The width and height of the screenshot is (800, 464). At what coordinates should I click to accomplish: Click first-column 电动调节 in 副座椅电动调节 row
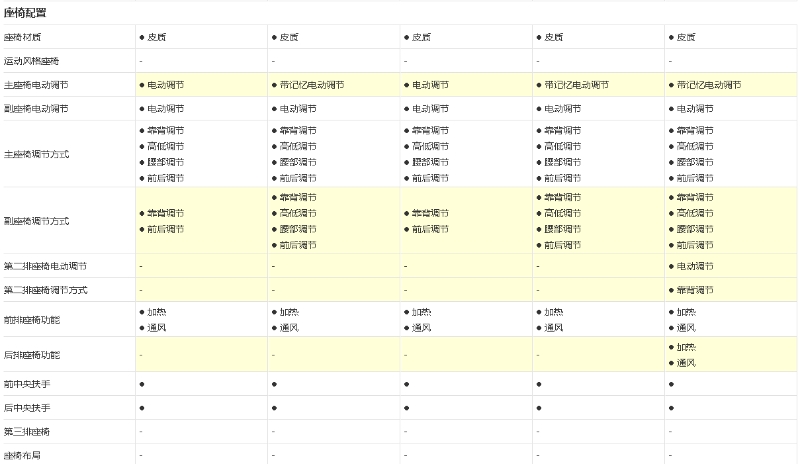(x=165, y=109)
